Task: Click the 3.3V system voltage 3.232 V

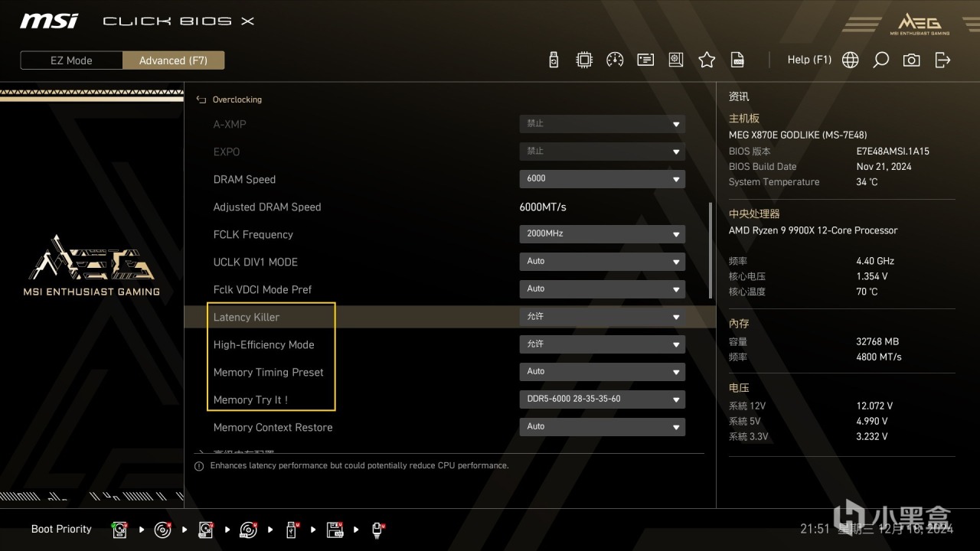Action: pyautogui.click(x=872, y=437)
